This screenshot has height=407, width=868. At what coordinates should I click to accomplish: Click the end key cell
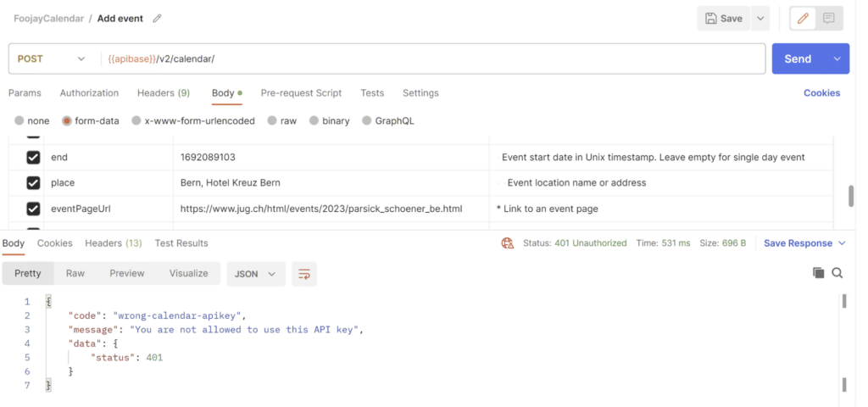[108, 157]
